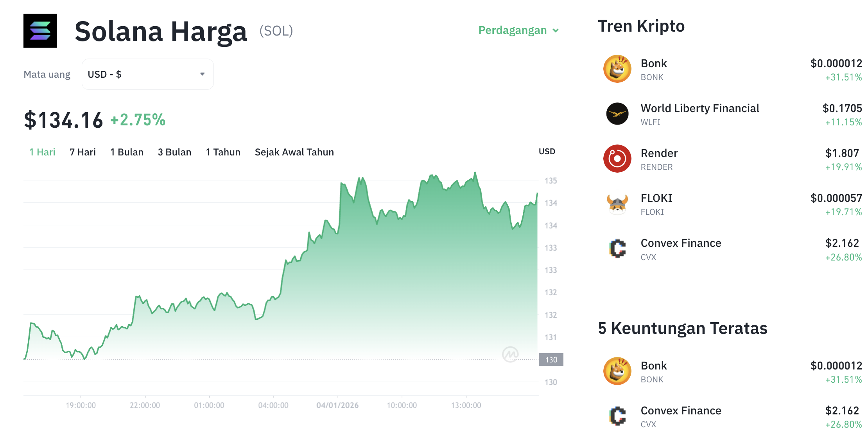Click the Convex Finance icon under top gainers

point(617,416)
